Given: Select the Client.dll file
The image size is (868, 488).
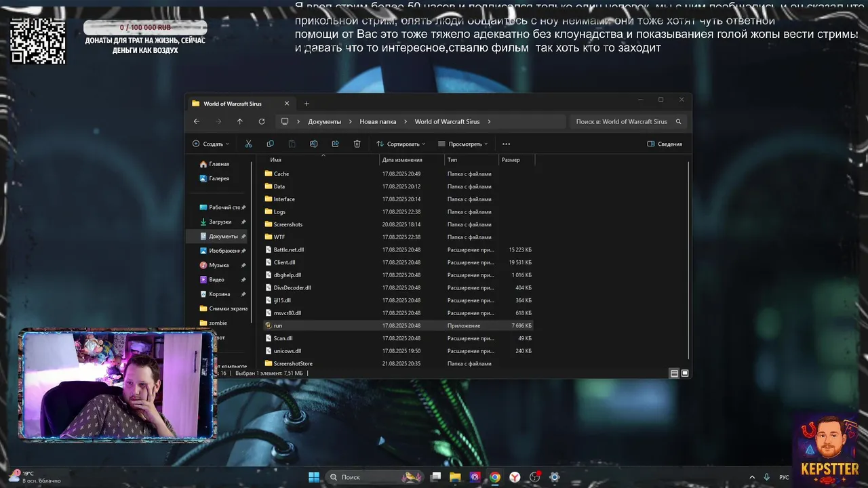Looking at the screenshot, I should point(398,262).
